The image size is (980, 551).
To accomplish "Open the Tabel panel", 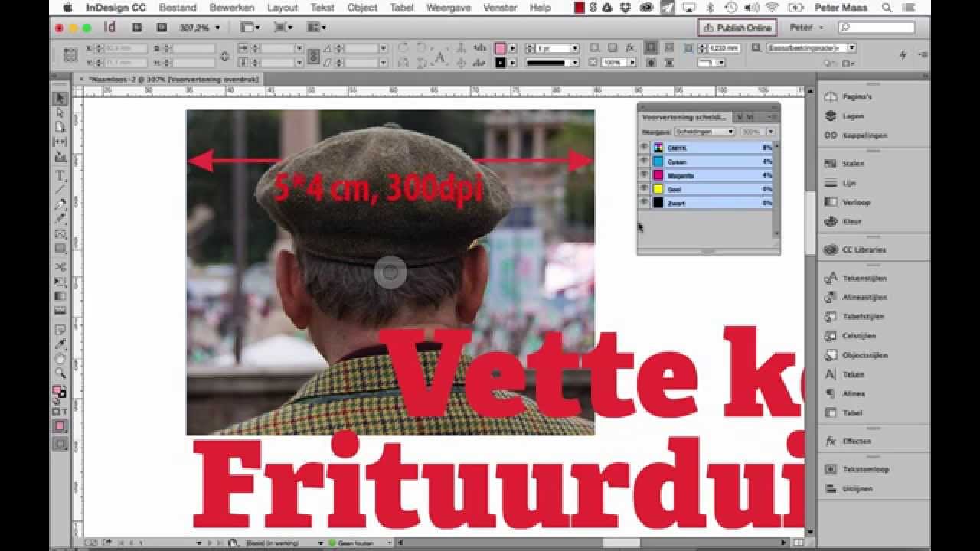I will (x=843, y=412).
